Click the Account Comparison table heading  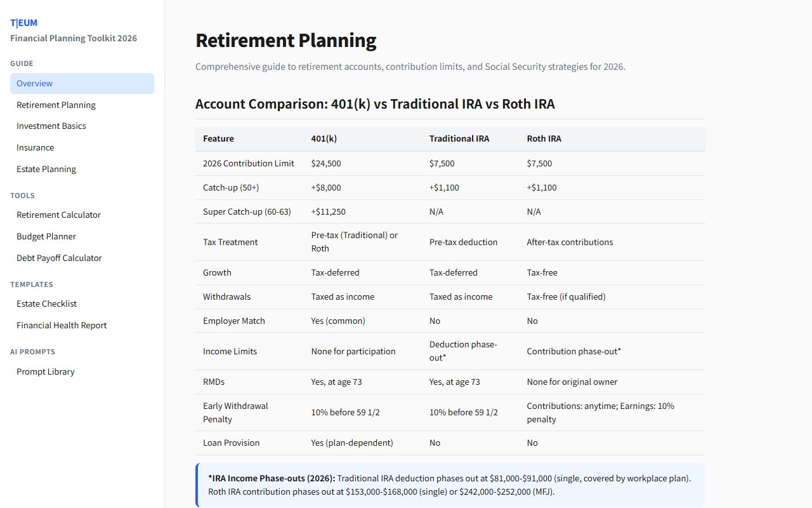[x=375, y=104]
